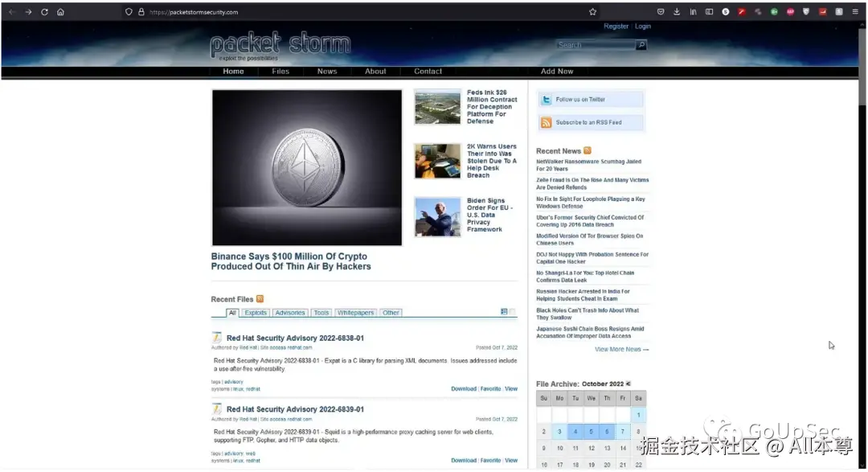Select the Whitepapers tab
This screenshot has height=472, width=868.
[x=355, y=313]
